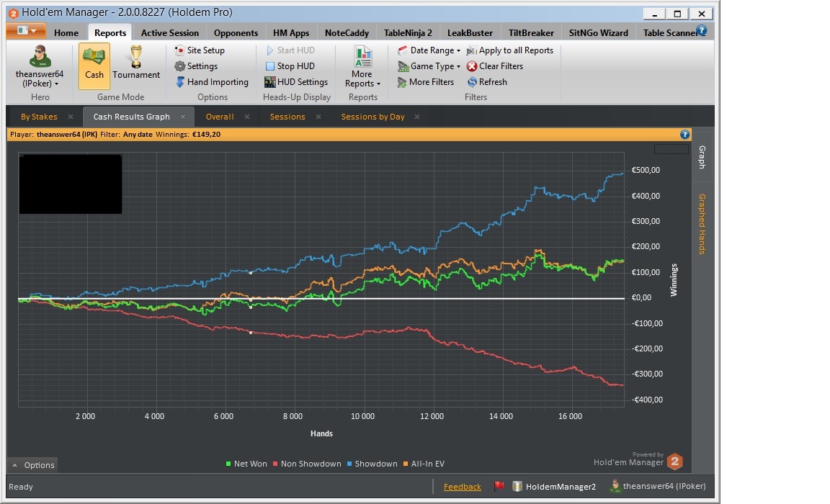
Task: Expand the More Reports dropdown
Action: (362, 67)
